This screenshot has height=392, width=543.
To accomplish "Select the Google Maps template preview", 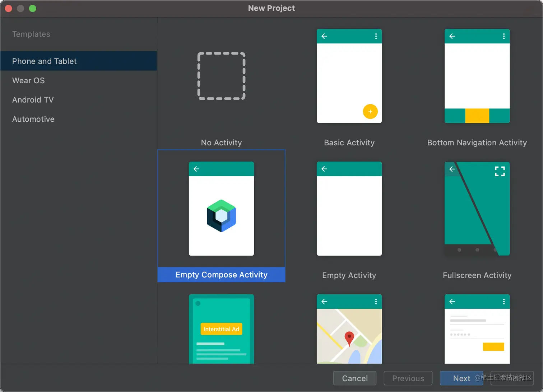I will (349, 329).
